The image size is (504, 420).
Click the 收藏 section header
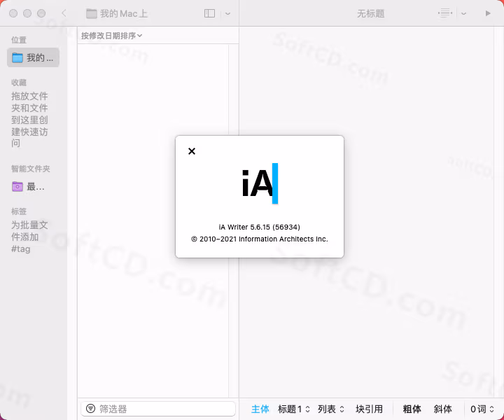[19, 83]
